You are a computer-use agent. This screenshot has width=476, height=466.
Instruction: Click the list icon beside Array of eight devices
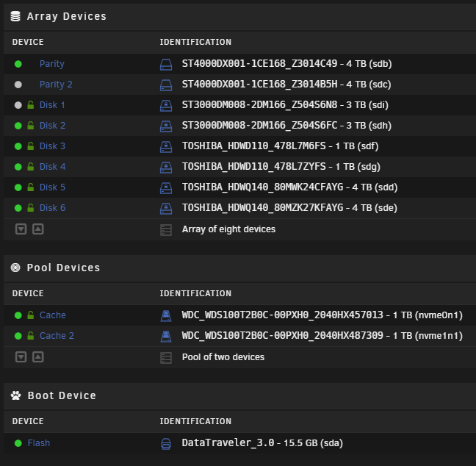click(x=166, y=230)
